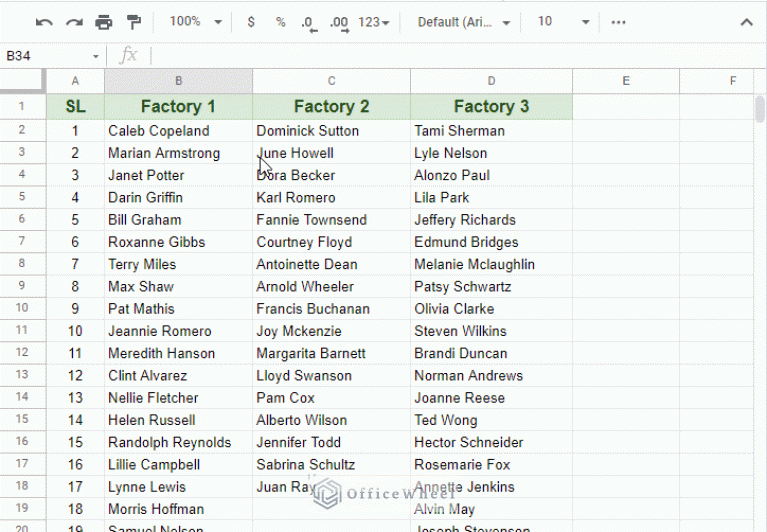Select the cell 'Roxanne Gibbs'
The image size is (767, 532).
pyautogui.click(x=179, y=242)
